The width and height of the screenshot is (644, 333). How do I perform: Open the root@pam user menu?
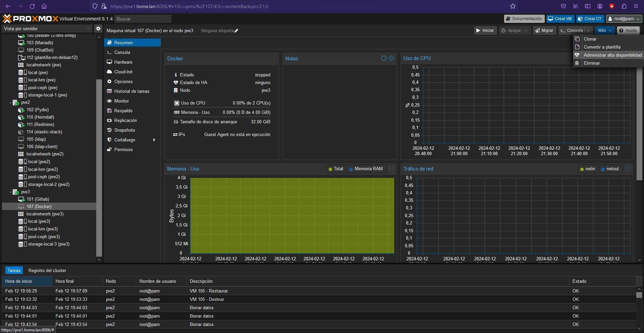click(624, 19)
